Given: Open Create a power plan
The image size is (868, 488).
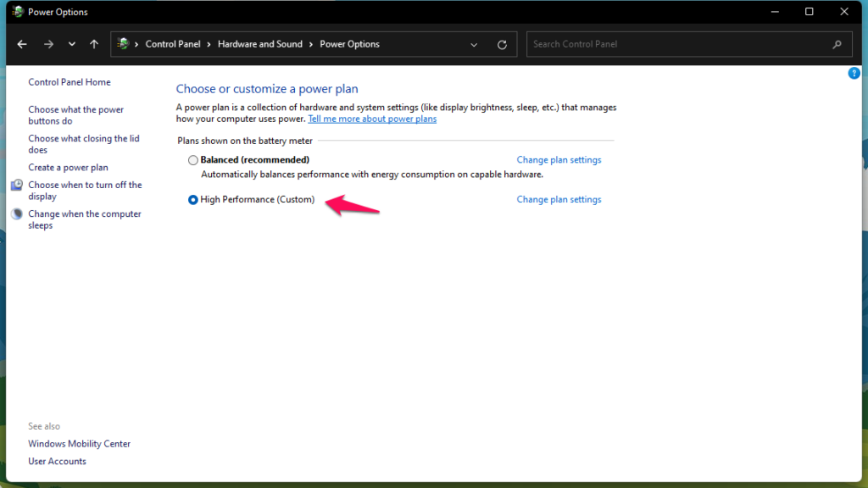Looking at the screenshot, I should click(68, 167).
